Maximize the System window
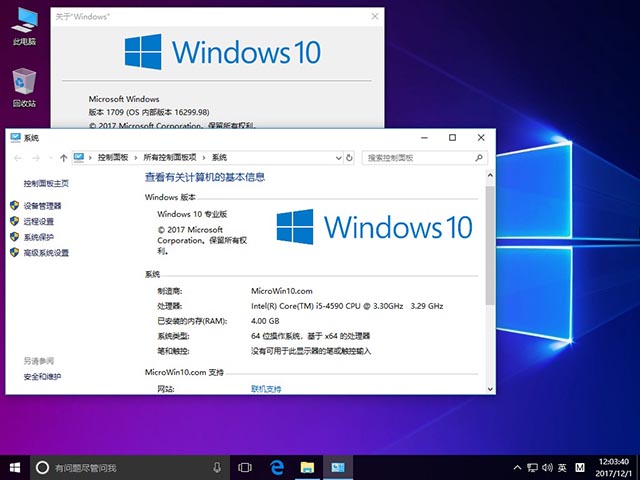 point(452,138)
